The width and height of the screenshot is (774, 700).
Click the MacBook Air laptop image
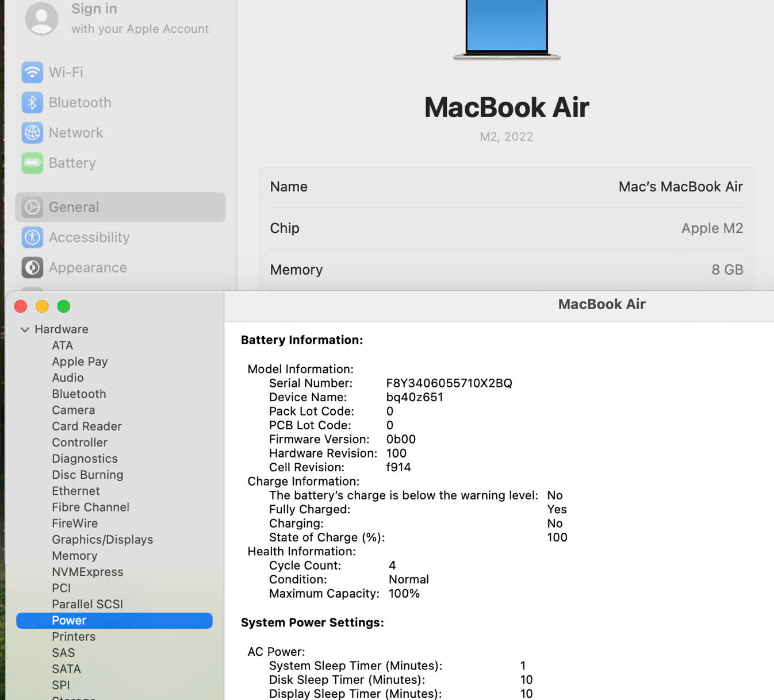pyautogui.click(x=506, y=29)
